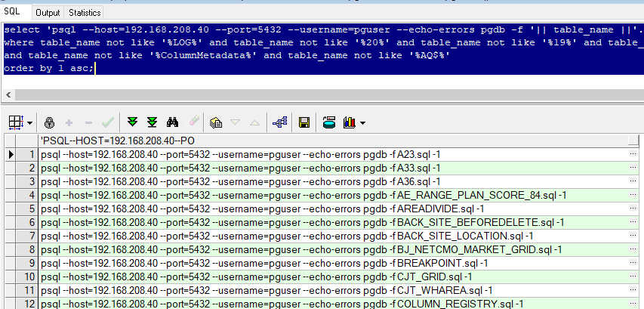Click the plus Insert record icon

pos(69,122)
